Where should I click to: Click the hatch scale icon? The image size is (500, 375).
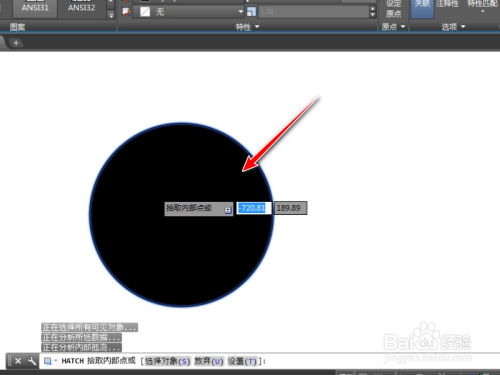(x=251, y=12)
